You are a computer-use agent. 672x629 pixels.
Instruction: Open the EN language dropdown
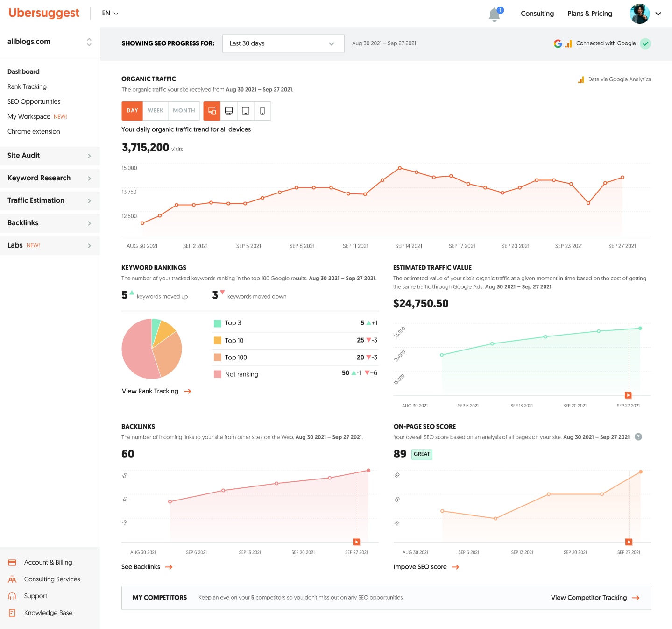[x=110, y=14]
